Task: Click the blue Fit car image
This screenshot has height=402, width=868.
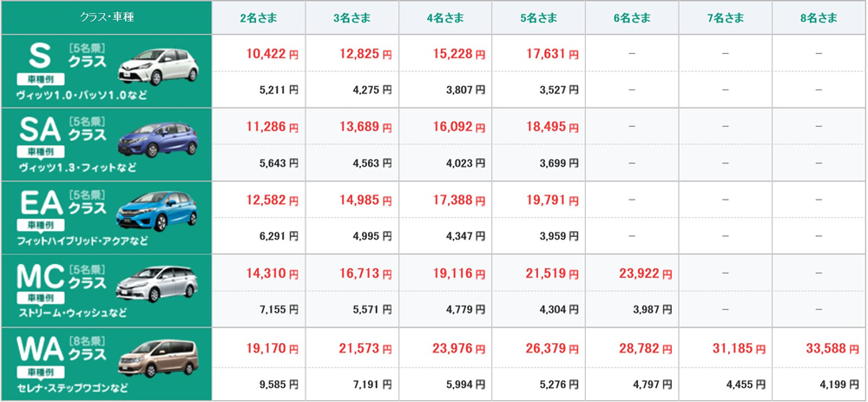Action: (x=164, y=138)
